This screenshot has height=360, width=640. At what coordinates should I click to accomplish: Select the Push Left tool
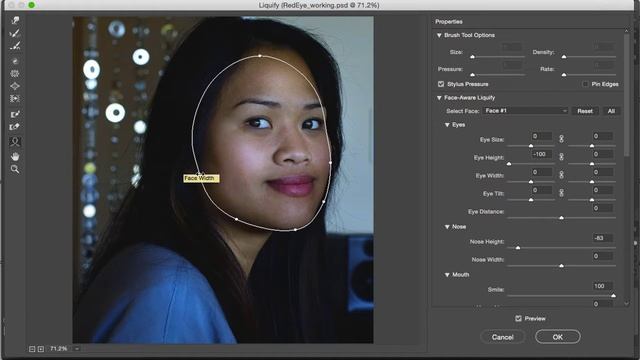[x=15, y=99]
